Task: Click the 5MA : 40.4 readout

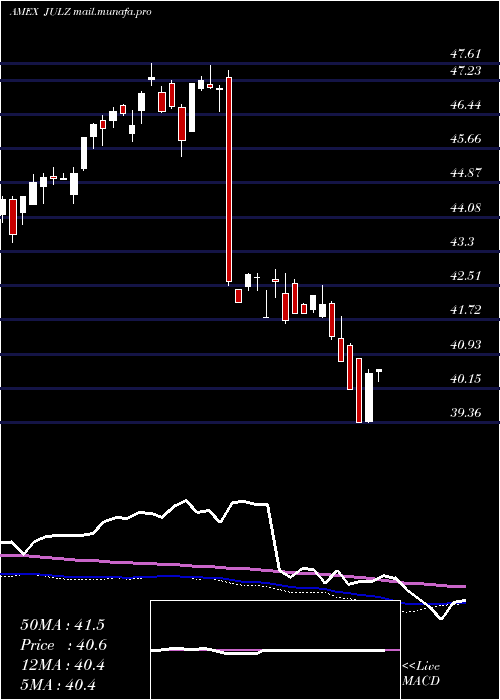Action: click(x=58, y=684)
